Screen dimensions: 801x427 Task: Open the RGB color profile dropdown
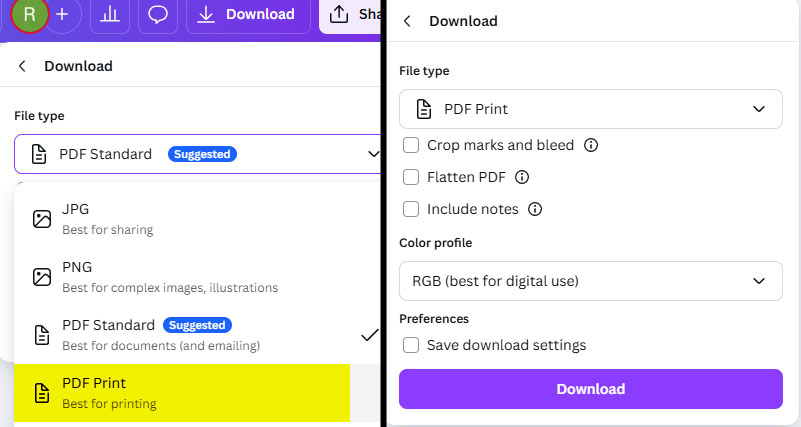590,281
